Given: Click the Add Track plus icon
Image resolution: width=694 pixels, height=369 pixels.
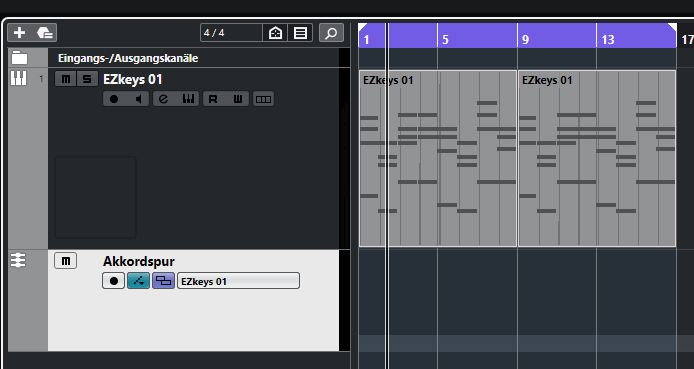Looking at the screenshot, I should (19, 33).
